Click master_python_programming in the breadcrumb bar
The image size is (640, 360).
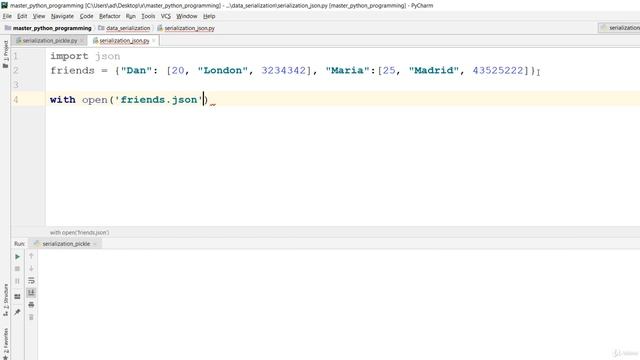[x=48, y=28]
